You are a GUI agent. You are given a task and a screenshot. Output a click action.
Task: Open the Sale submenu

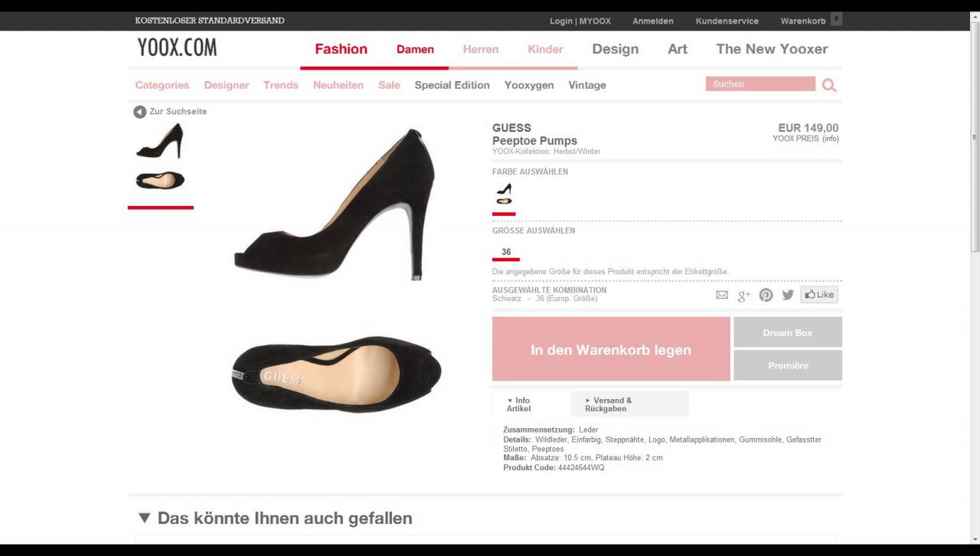pyautogui.click(x=389, y=85)
